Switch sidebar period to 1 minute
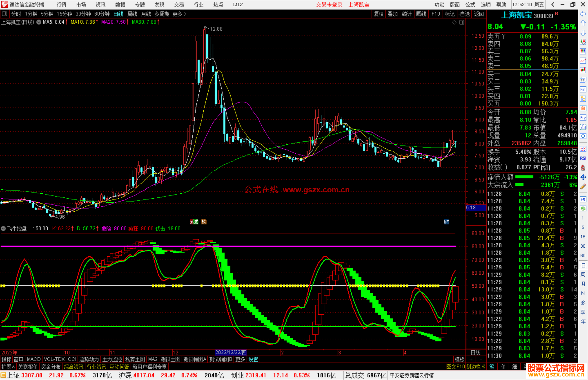588x380 pixels. (x=583, y=218)
